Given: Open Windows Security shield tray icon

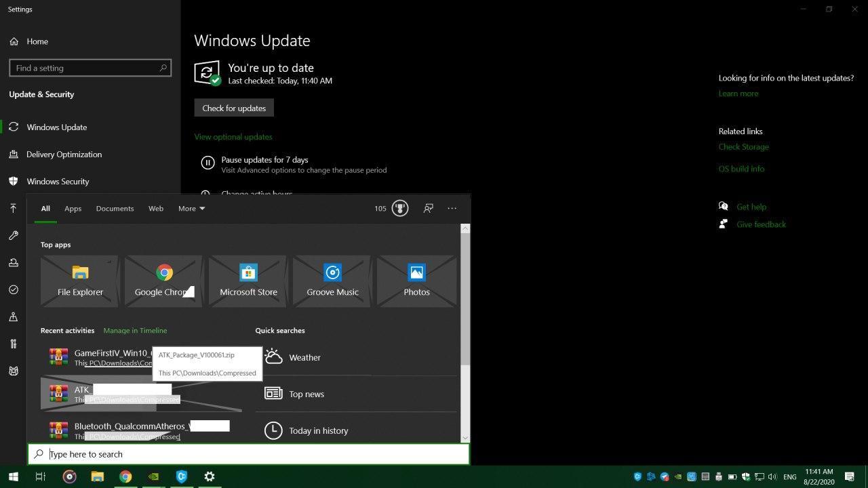Looking at the screenshot, I should click(746, 476).
